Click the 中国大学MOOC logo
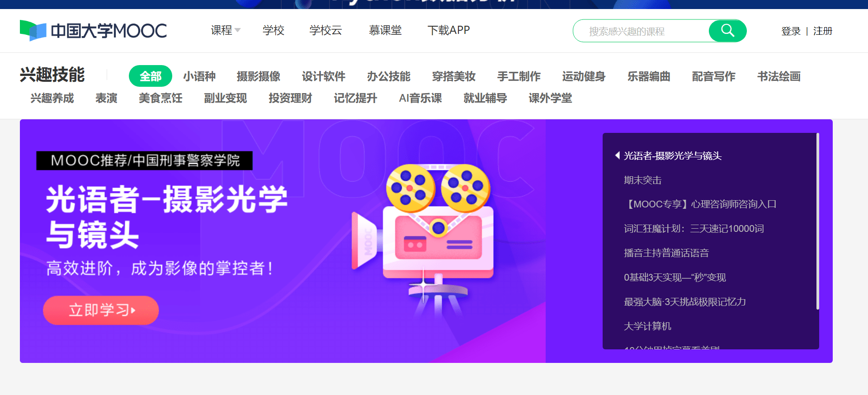868x395 pixels. (94, 31)
